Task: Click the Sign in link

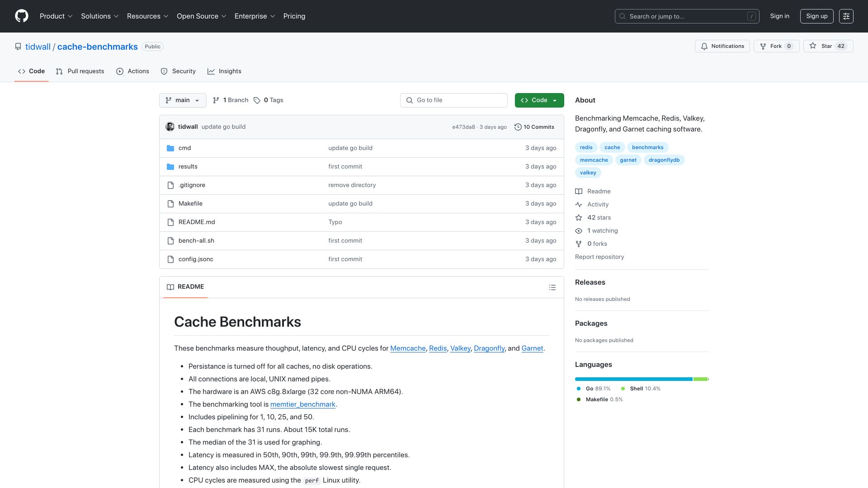Action: click(779, 16)
